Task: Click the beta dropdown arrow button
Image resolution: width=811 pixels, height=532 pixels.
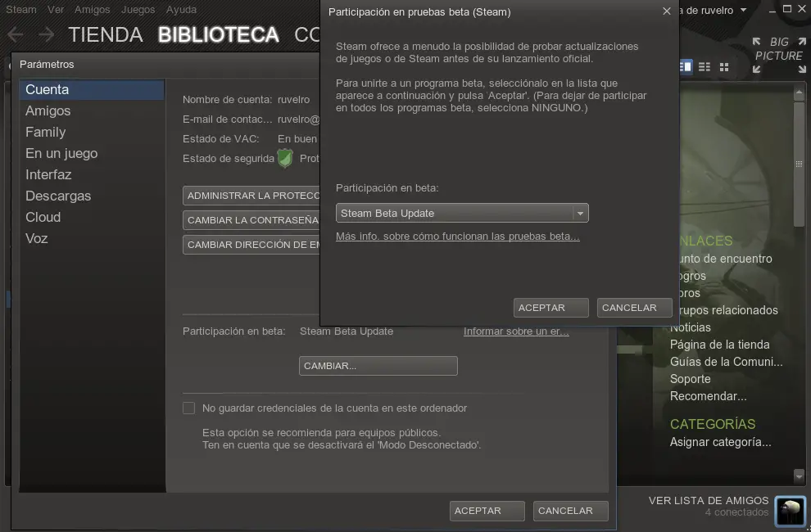Action: click(x=580, y=213)
